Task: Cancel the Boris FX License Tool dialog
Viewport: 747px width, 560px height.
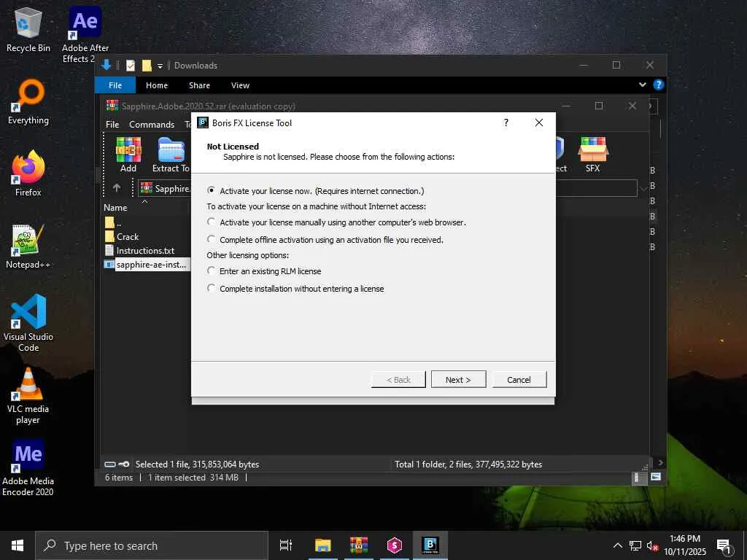Action: pyautogui.click(x=519, y=379)
